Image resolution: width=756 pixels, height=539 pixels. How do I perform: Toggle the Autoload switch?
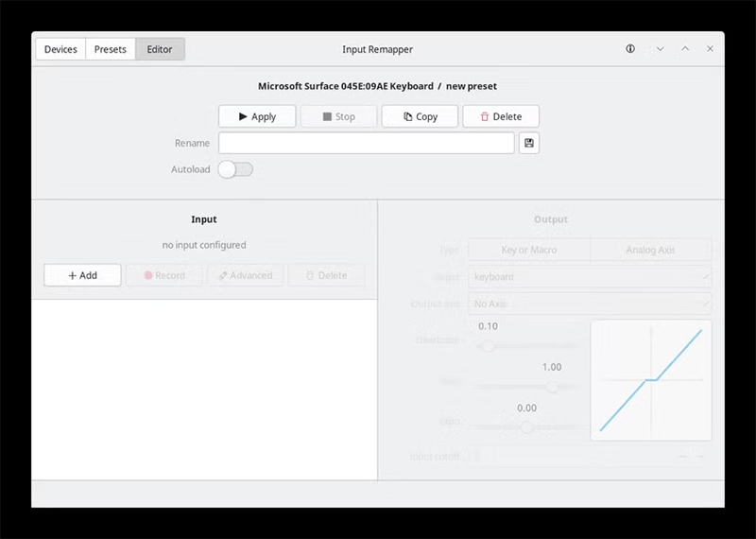235,169
